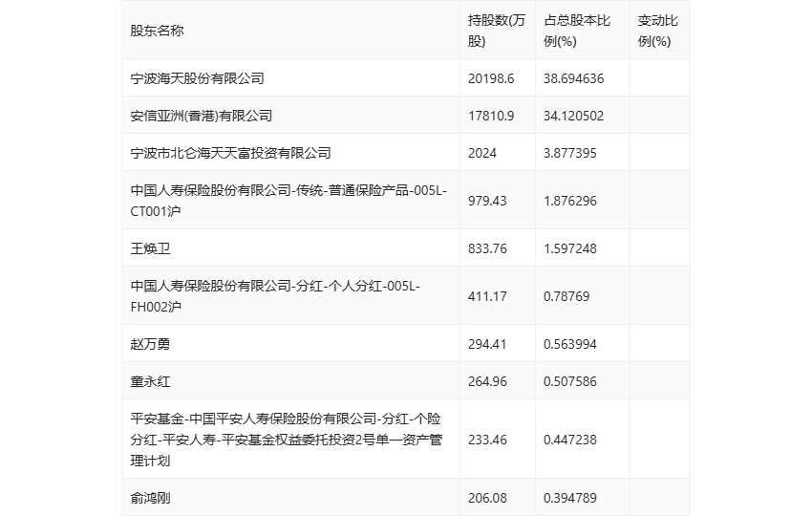Select the percentage 0.507586
812x516 pixels.
click(570, 381)
